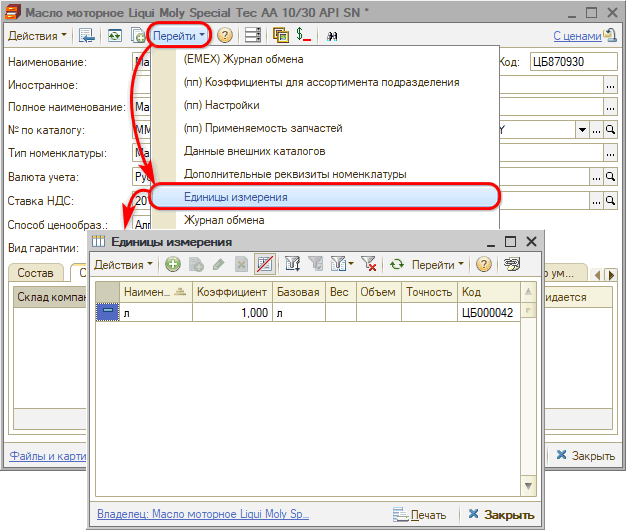The image size is (626, 530).
Task: Click the green Add unit icon
Action: point(173,265)
